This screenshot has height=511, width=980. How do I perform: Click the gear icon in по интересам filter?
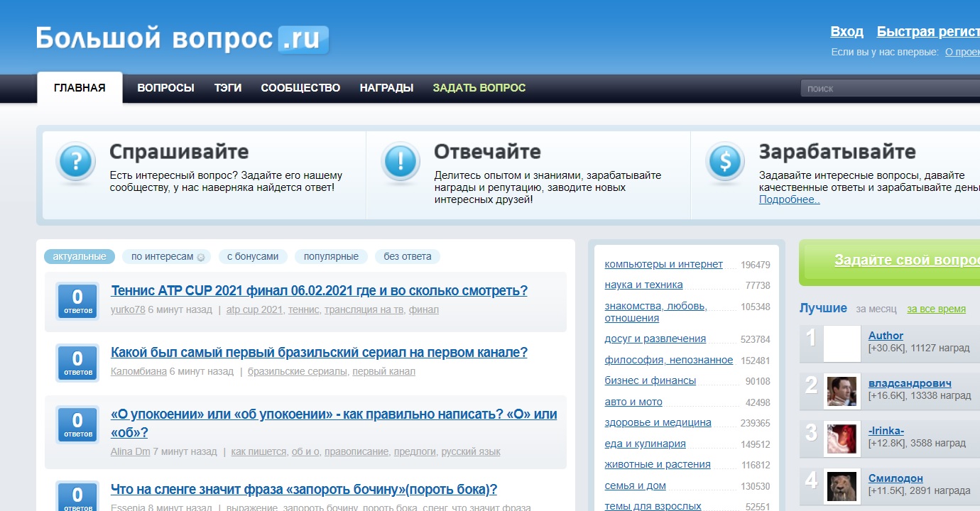click(x=200, y=257)
